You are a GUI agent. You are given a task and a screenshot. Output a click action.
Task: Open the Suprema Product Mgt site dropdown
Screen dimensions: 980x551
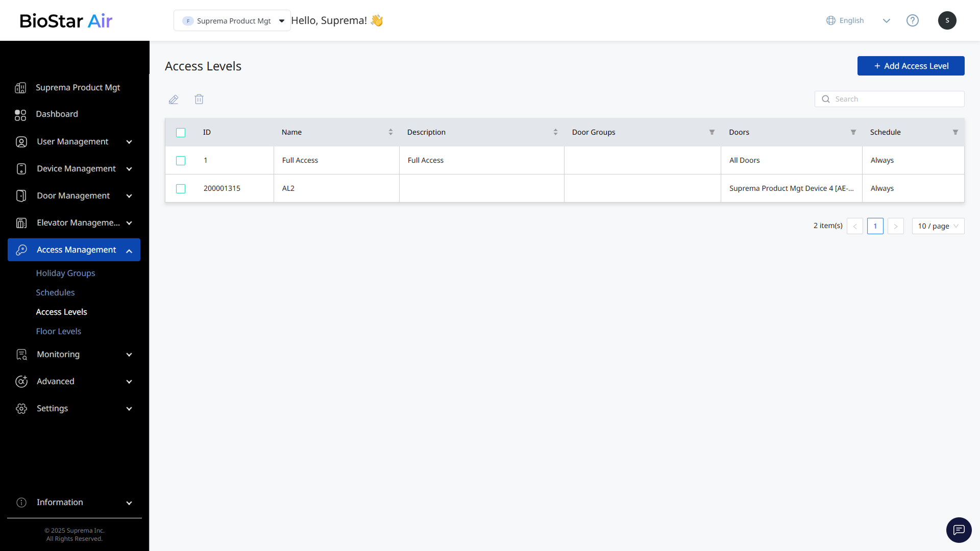[x=232, y=21]
